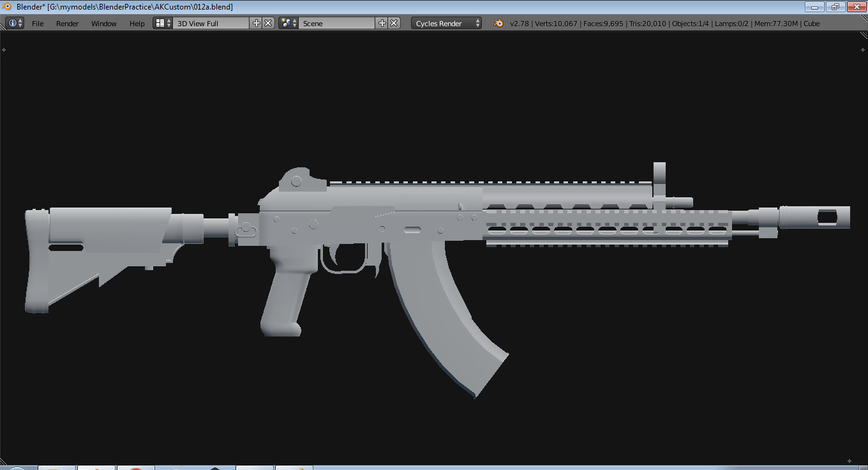The width and height of the screenshot is (868, 470).
Task: Click the '3D View Full' layout name field
Action: point(212,23)
